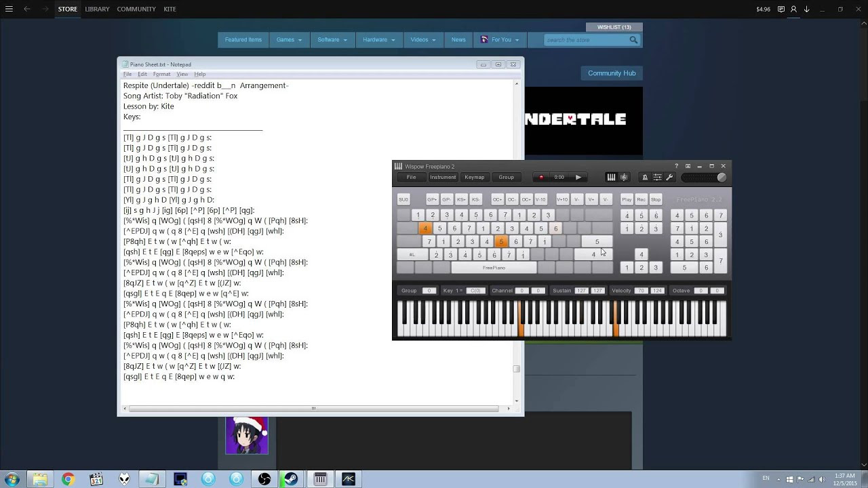Open OBS from the taskbar
Image resolution: width=868 pixels, height=488 pixels.
coord(264,479)
